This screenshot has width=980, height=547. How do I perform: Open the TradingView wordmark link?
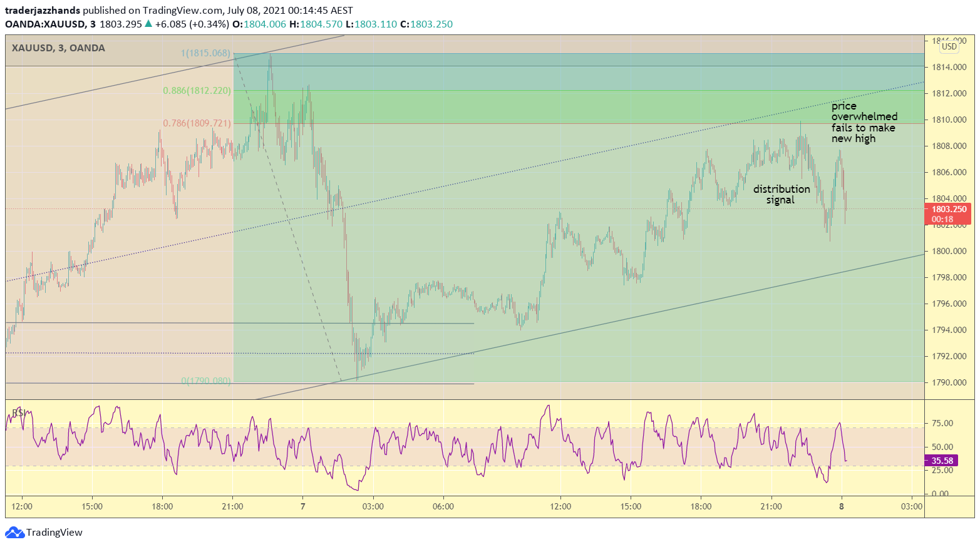point(54,533)
